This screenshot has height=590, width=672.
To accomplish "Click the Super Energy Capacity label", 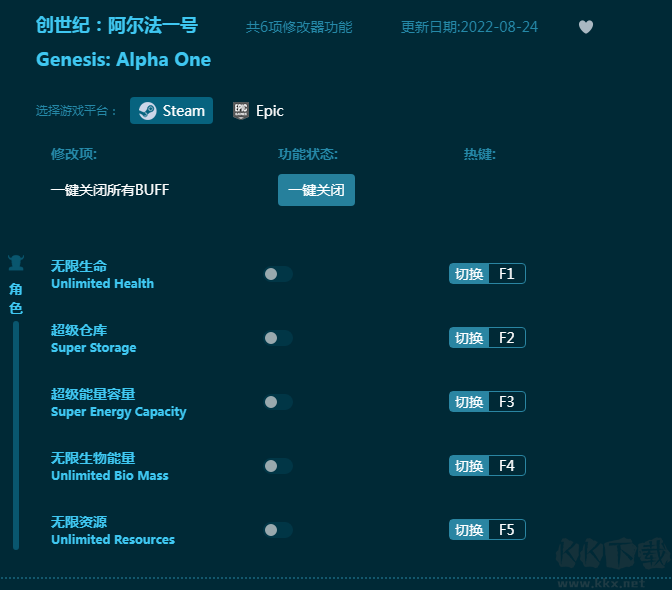I will [119, 412].
